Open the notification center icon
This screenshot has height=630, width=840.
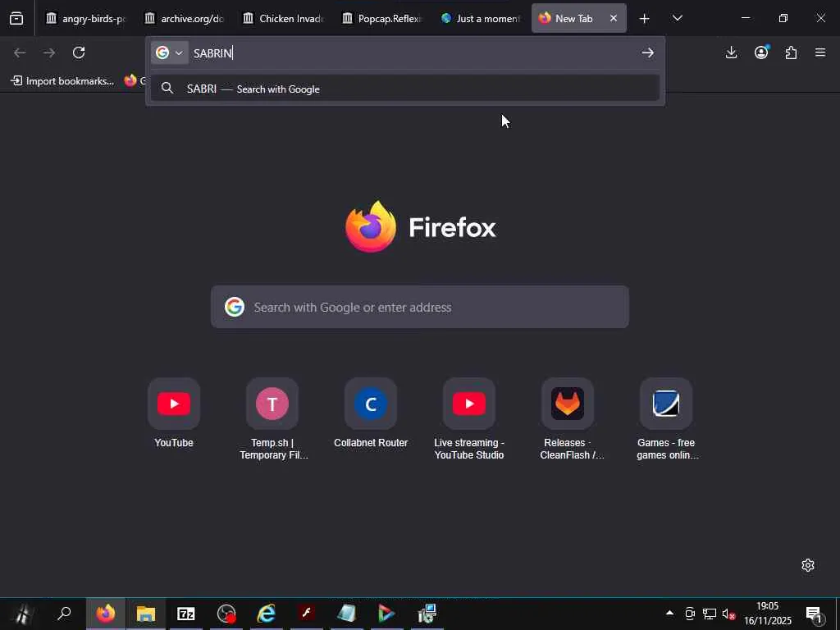point(815,614)
